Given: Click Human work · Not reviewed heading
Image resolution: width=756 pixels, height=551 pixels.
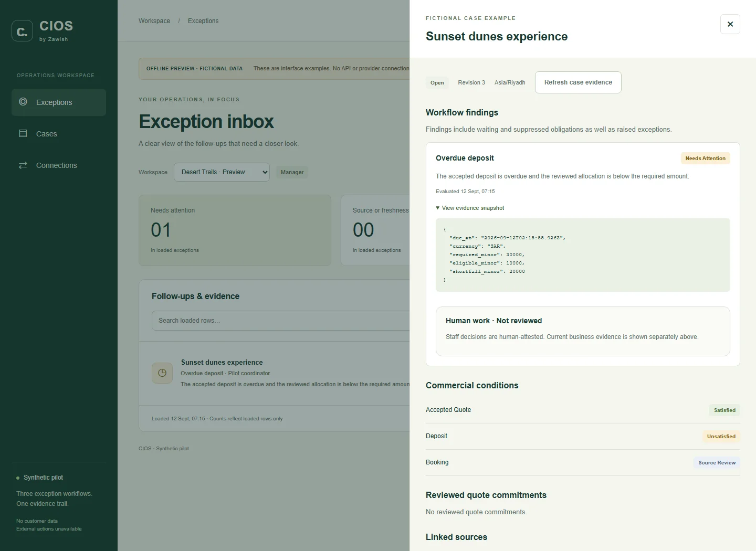Looking at the screenshot, I should (x=493, y=321).
